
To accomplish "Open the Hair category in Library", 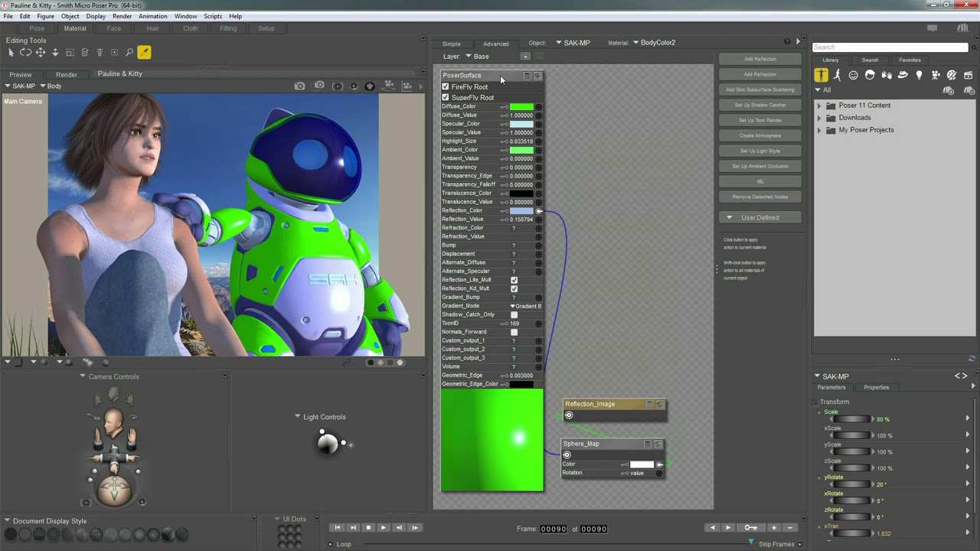I will (x=870, y=75).
